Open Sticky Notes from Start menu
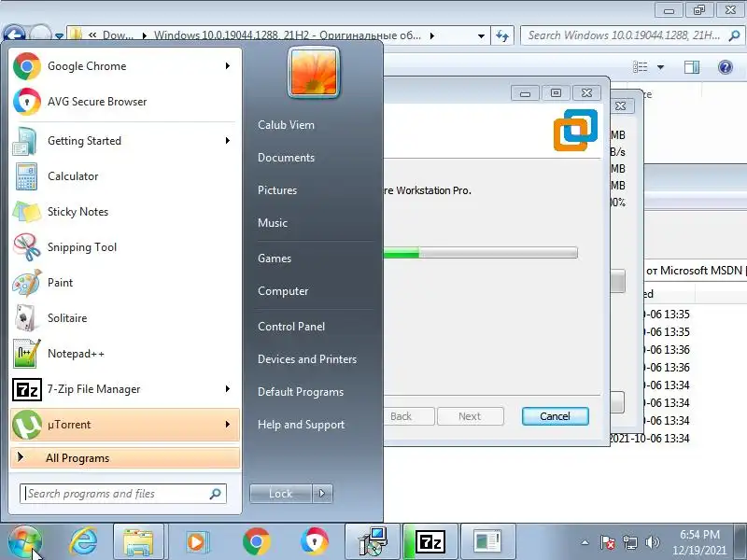This screenshot has width=747, height=560. [x=124, y=212]
